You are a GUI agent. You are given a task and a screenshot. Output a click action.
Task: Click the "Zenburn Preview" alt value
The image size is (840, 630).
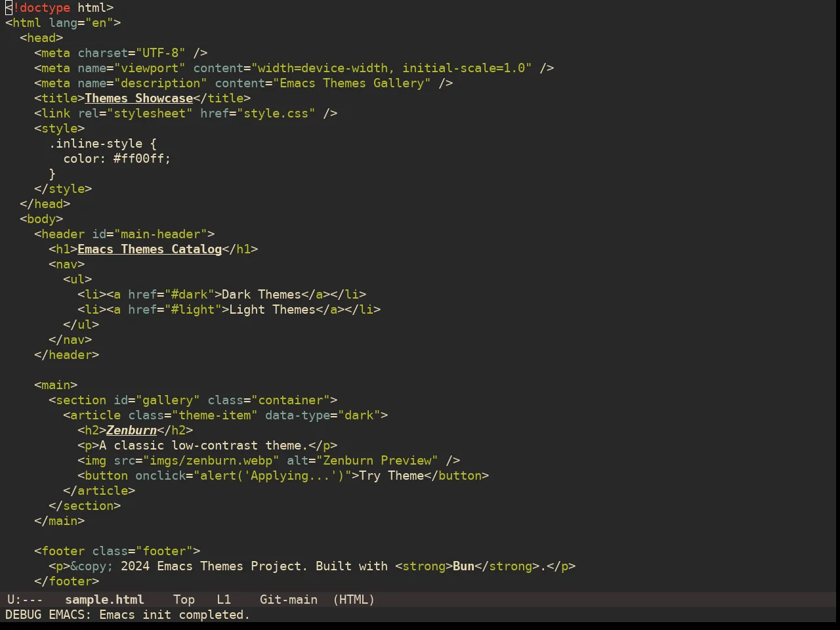[377, 461]
